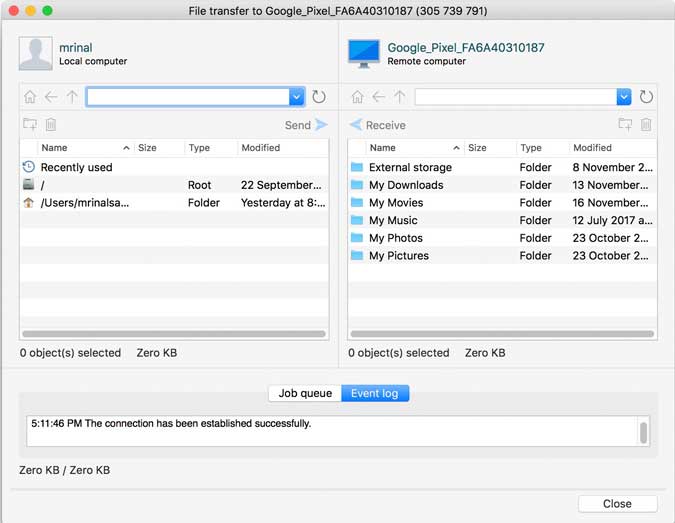Click the remote computer monitor icon
The height and width of the screenshot is (523, 675).
(364, 54)
